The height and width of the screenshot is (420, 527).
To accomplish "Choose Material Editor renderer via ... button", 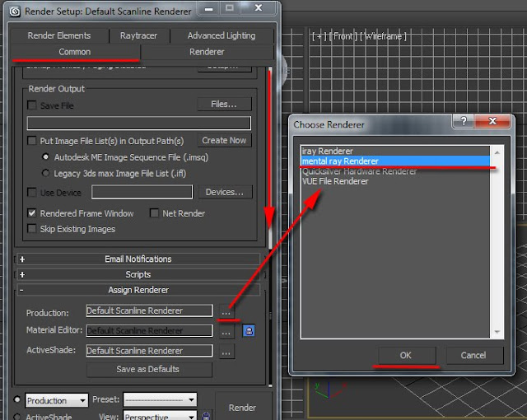I will pyautogui.click(x=226, y=332).
